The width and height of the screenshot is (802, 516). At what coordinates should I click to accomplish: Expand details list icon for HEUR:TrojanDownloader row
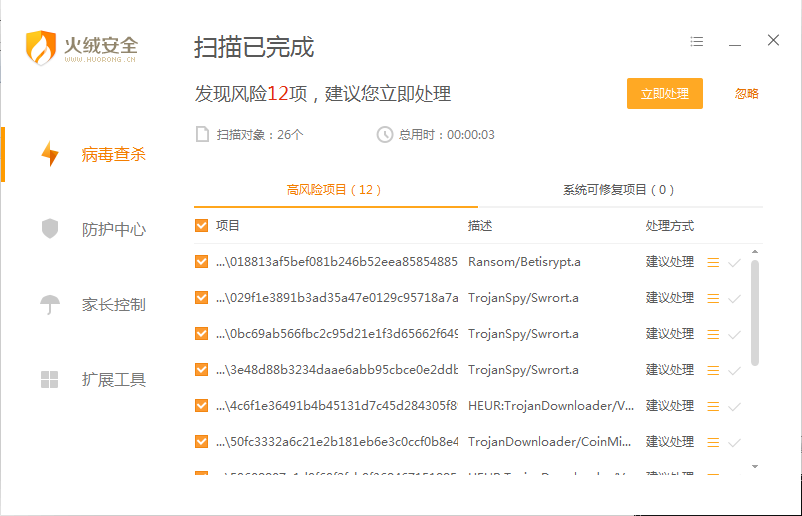(x=713, y=406)
